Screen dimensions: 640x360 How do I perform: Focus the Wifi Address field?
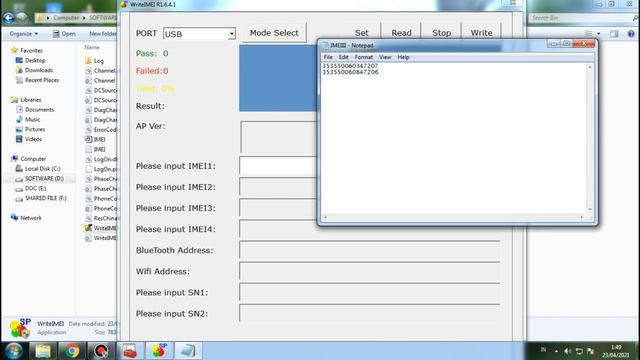point(369,271)
